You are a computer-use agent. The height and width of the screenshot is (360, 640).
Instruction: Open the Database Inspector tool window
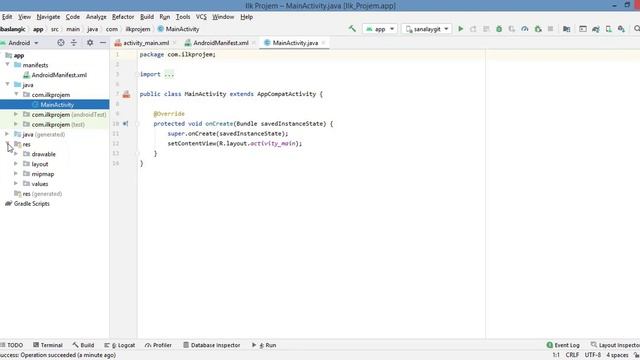211,345
